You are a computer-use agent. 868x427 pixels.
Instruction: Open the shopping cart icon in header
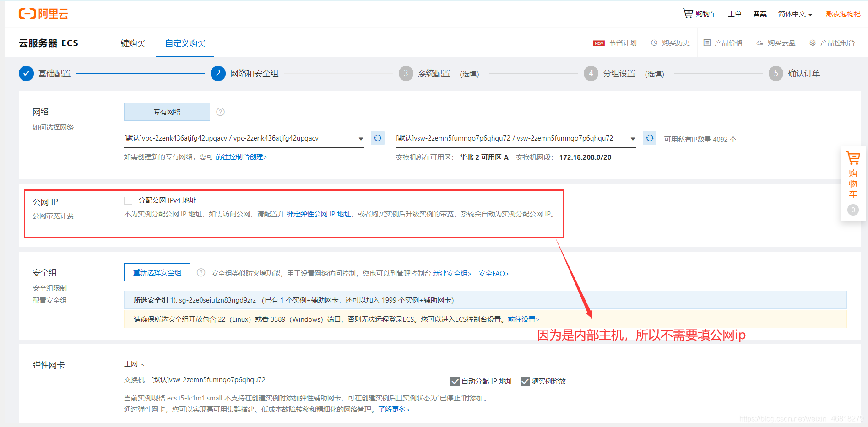[688, 13]
